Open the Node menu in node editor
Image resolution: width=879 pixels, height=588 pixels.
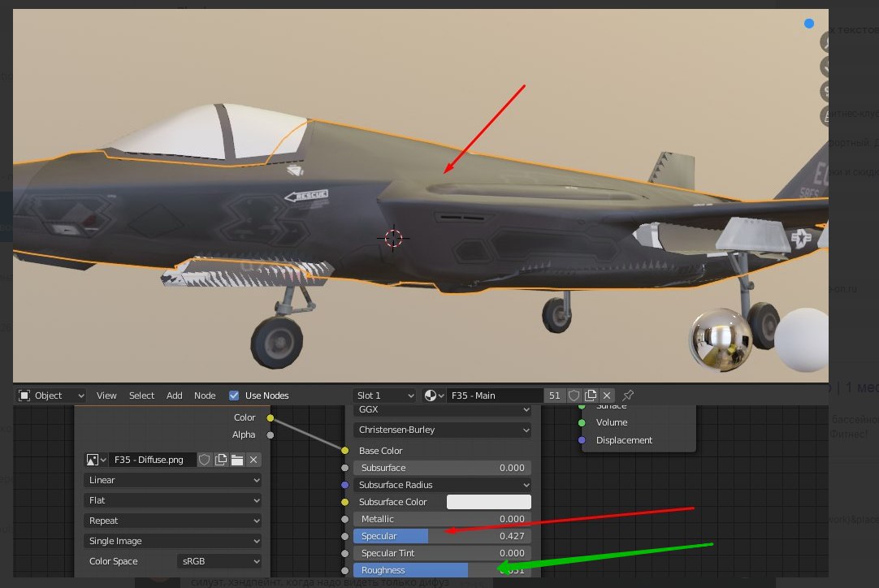point(205,396)
